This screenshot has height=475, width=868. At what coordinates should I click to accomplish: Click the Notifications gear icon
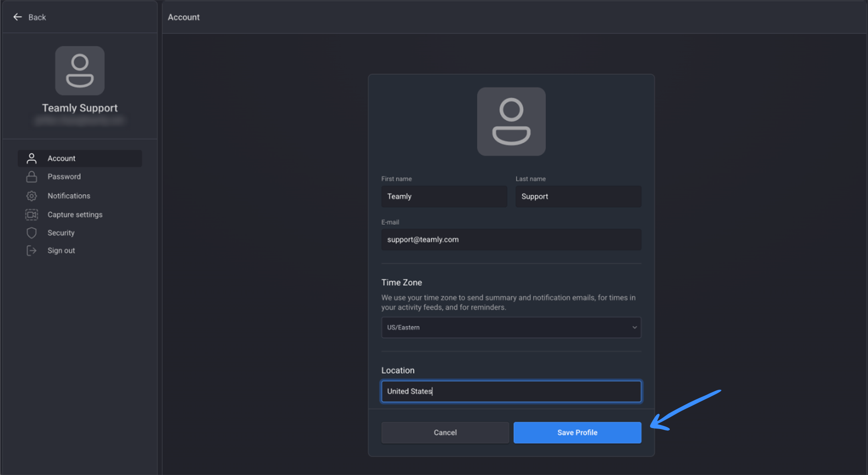pos(31,196)
